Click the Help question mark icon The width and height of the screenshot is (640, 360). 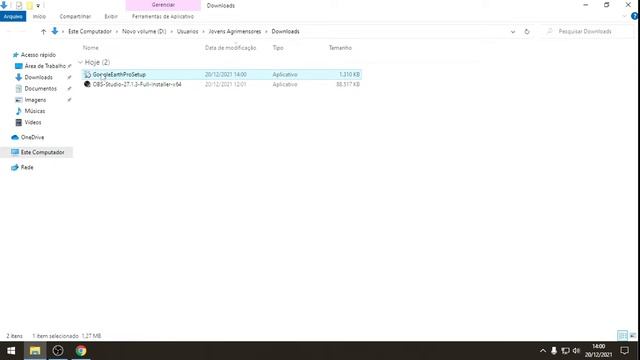point(635,16)
